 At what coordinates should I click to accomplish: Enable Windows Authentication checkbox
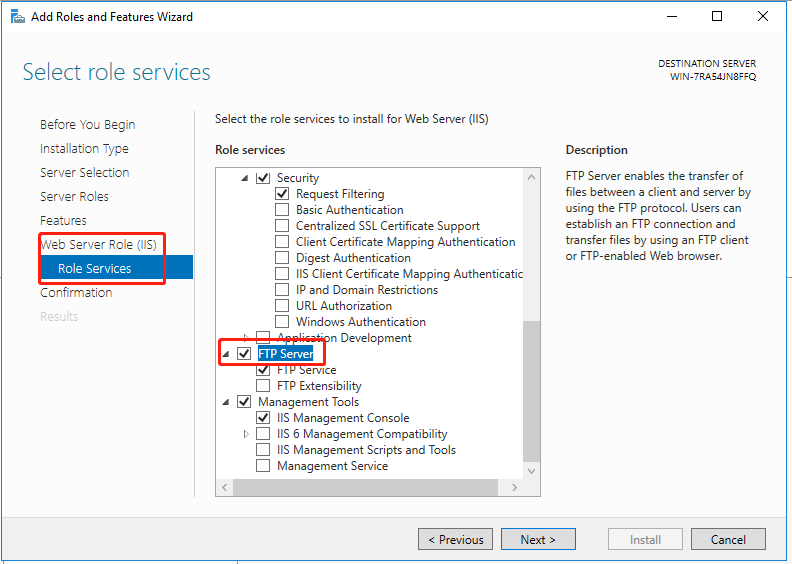click(x=282, y=322)
